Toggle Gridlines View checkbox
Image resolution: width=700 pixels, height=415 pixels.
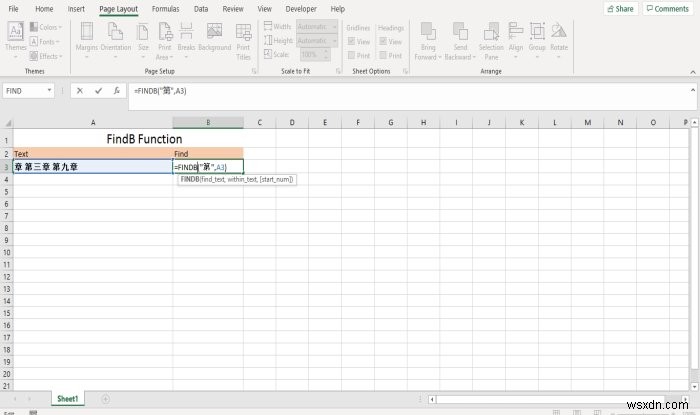click(x=351, y=42)
